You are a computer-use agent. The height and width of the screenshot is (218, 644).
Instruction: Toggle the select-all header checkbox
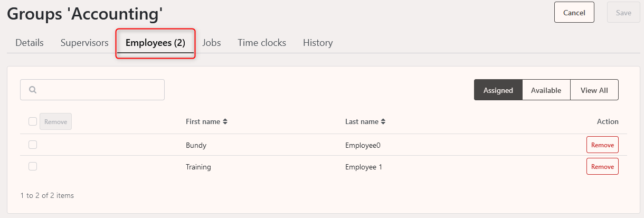click(x=33, y=121)
